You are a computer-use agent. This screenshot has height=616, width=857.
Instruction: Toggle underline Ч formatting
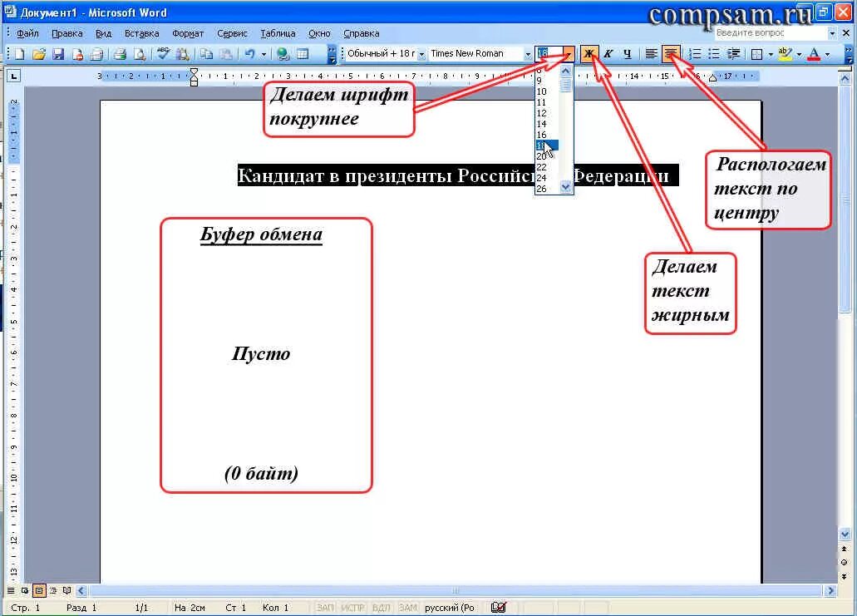pos(628,53)
